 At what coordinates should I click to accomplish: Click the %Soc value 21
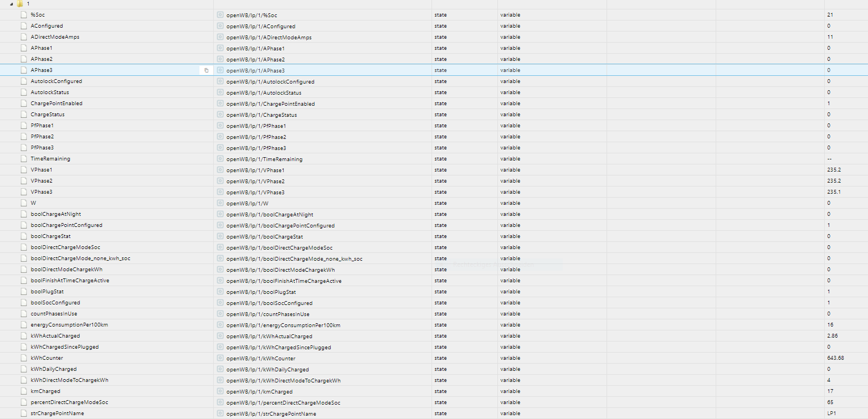pos(830,15)
